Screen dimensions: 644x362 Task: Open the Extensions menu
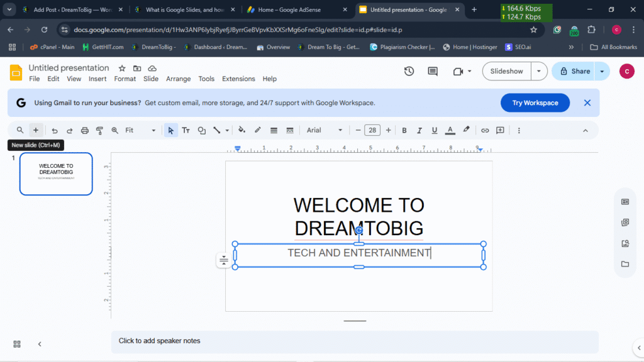point(238,79)
